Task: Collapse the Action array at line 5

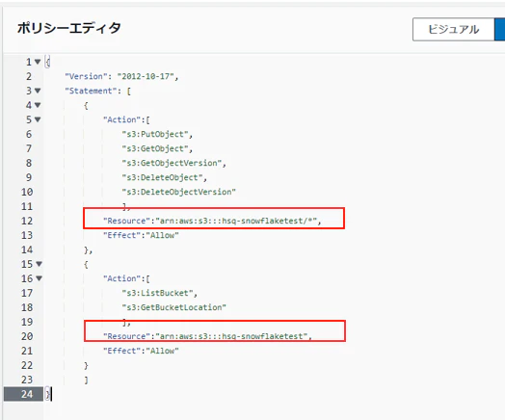Action: coord(38,119)
